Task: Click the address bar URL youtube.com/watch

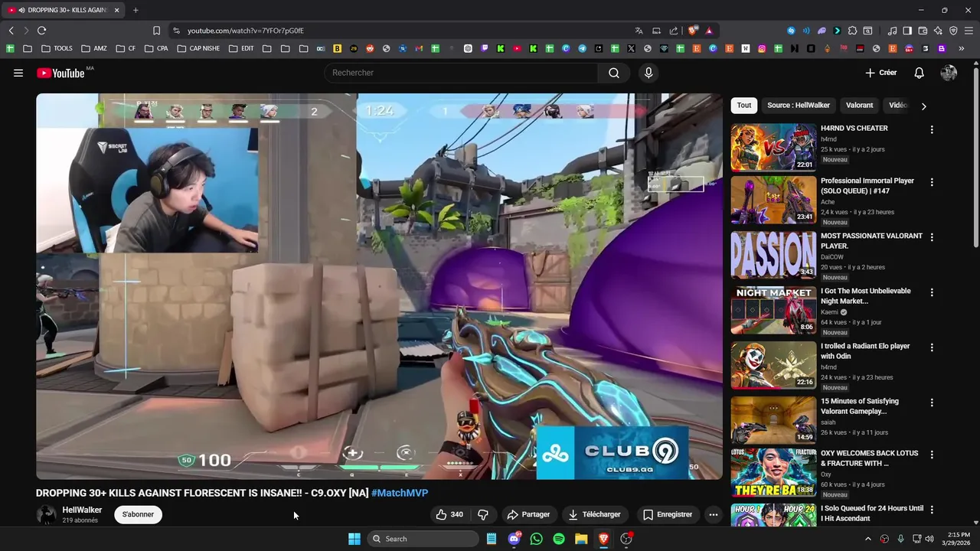Action: (246, 31)
